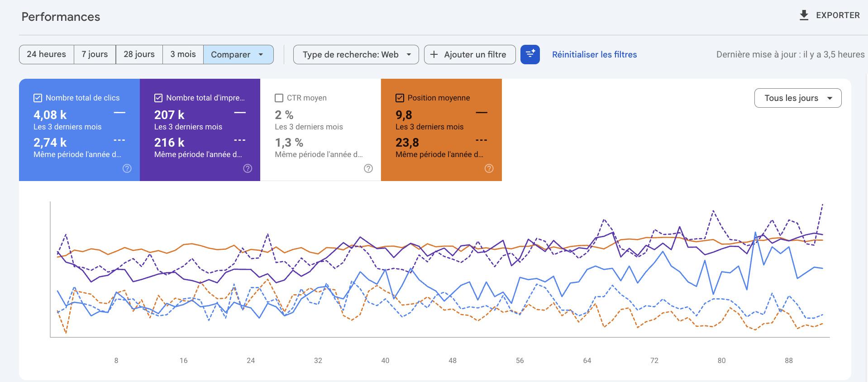Click plus icon in Ajouter un filtre
Screen dimensions: 868x382
click(434, 54)
